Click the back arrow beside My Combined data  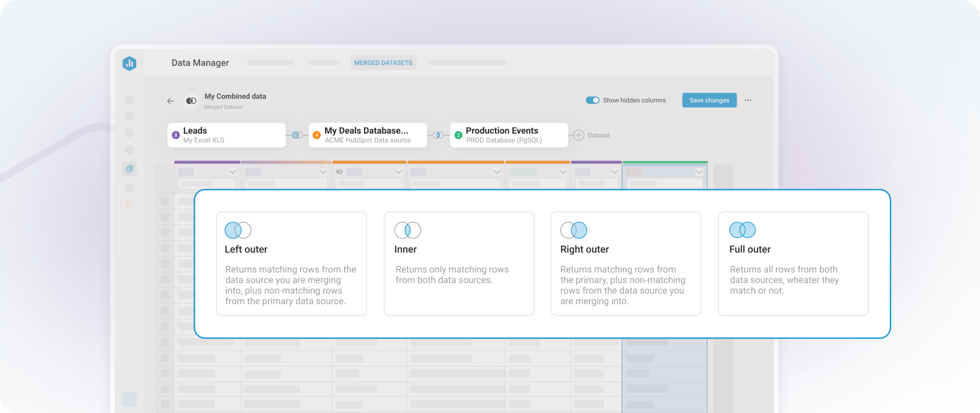click(170, 101)
